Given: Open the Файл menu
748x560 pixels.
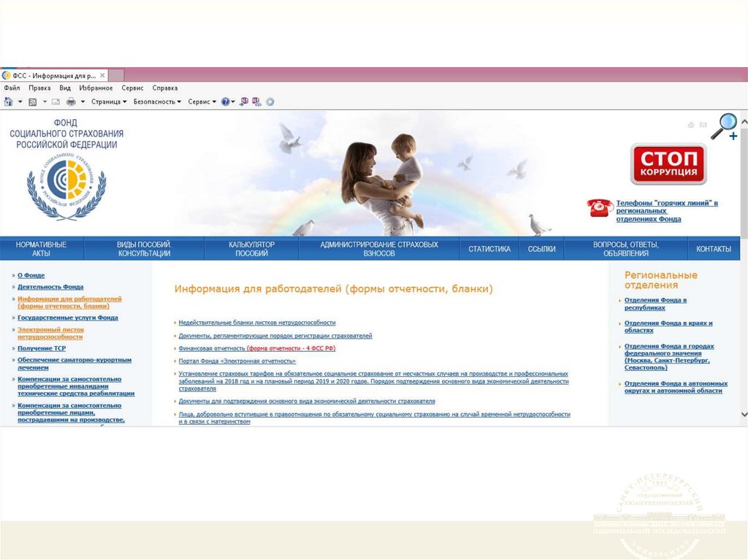Looking at the screenshot, I should coord(12,88).
